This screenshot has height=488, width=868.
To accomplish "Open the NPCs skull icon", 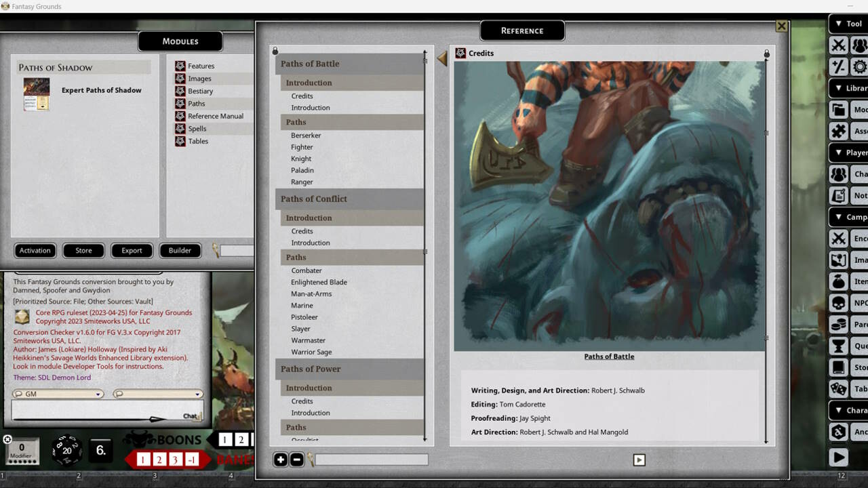I will point(839,303).
